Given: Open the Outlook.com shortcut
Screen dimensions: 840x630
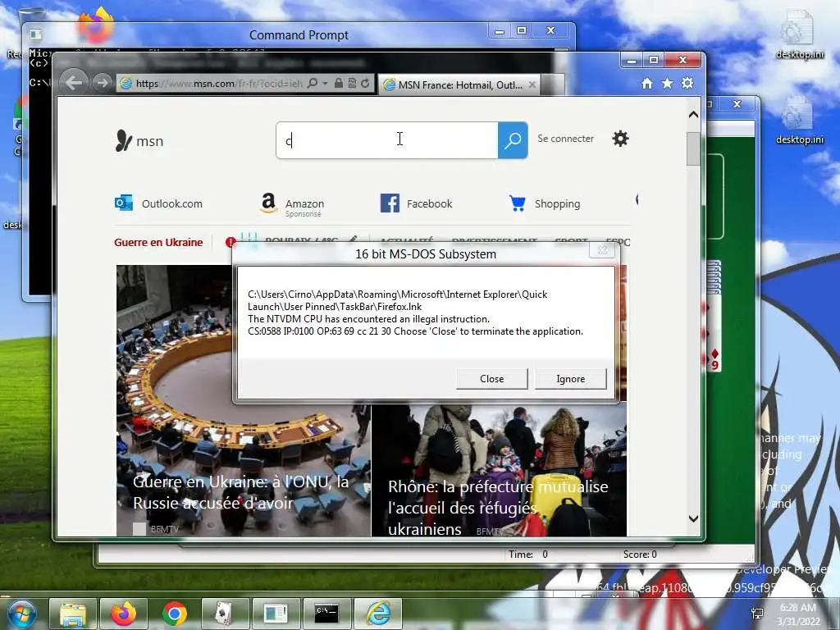Looking at the screenshot, I should [x=158, y=203].
